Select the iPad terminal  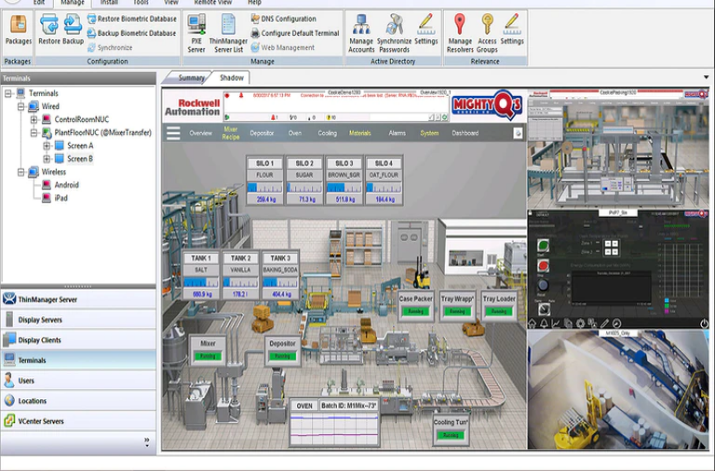coord(61,198)
